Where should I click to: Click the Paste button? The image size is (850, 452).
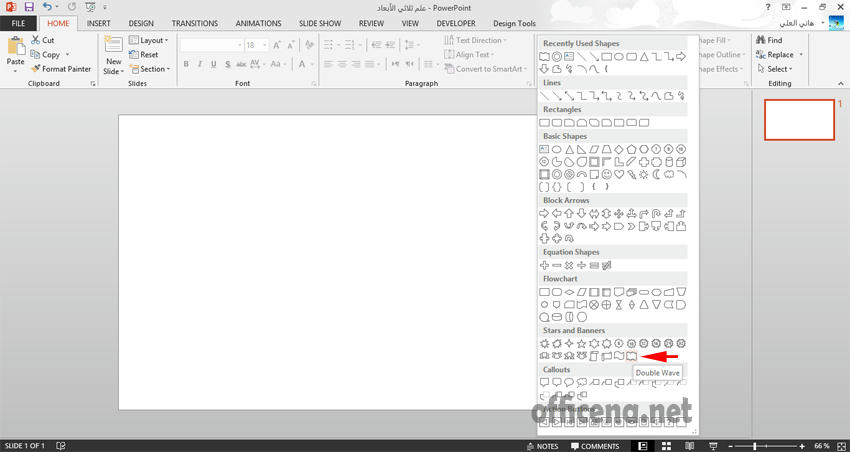click(16, 53)
